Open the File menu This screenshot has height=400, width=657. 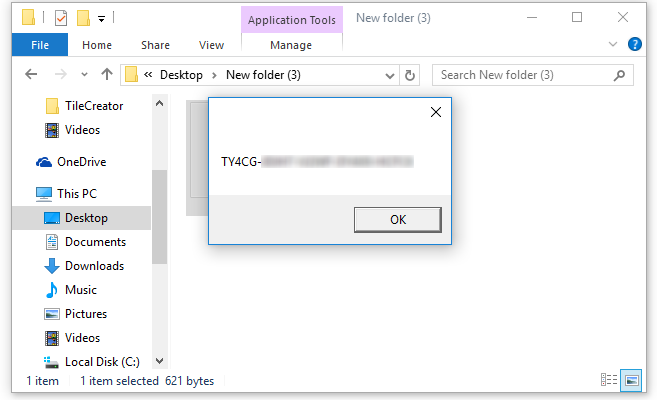click(40, 45)
